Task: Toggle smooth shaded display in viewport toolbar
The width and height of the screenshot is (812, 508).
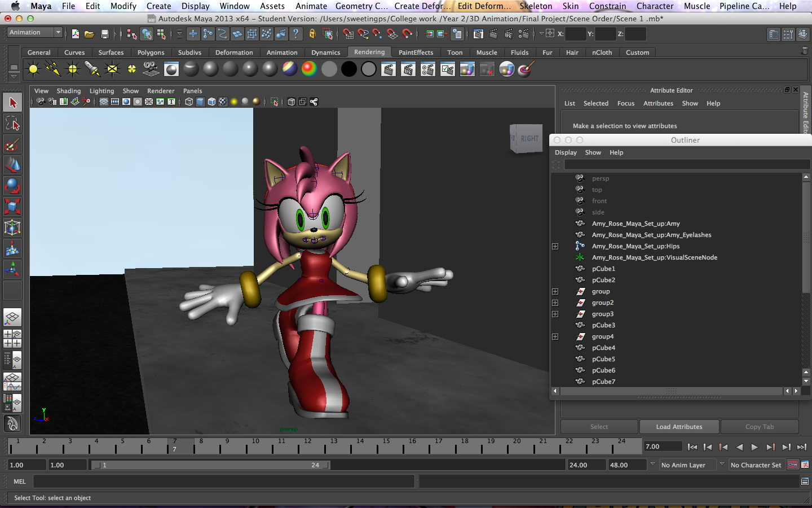Action: click(200, 102)
